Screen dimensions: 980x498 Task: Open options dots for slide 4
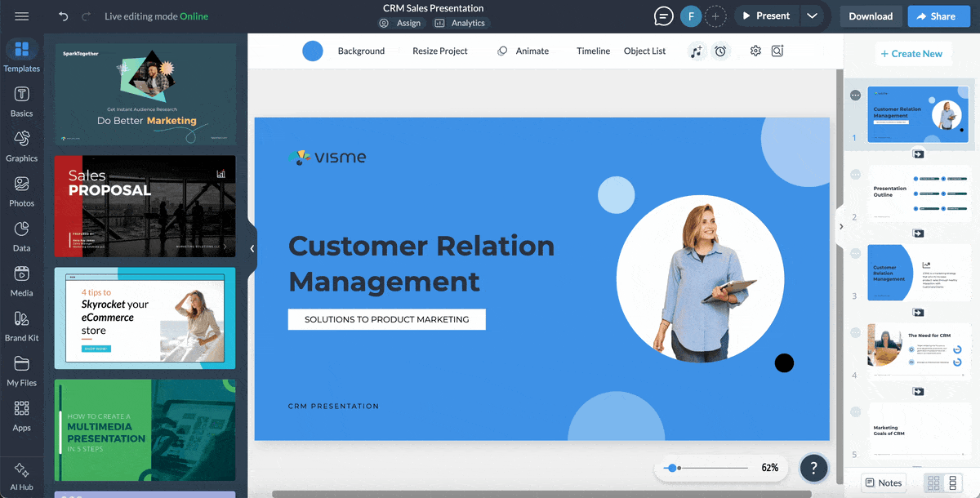pyautogui.click(x=855, y=333)
